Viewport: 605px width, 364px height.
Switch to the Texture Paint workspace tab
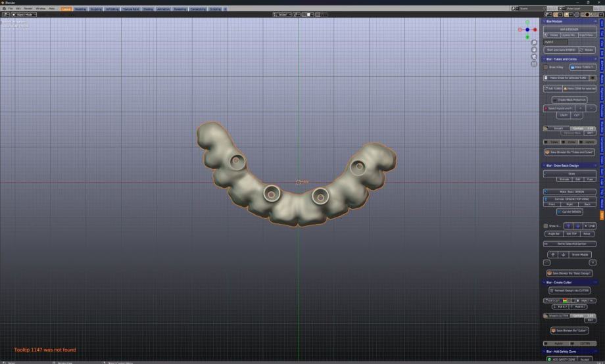click(131, 9)
